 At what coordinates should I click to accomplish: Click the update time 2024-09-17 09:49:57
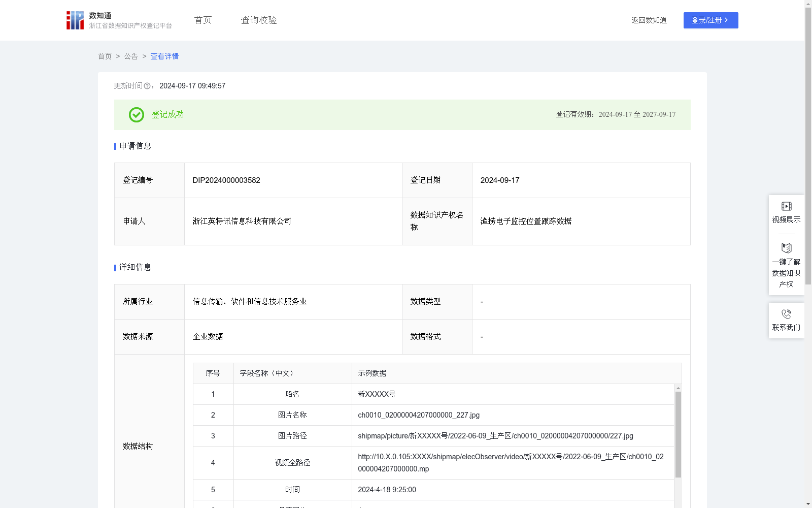pos(192,86)
